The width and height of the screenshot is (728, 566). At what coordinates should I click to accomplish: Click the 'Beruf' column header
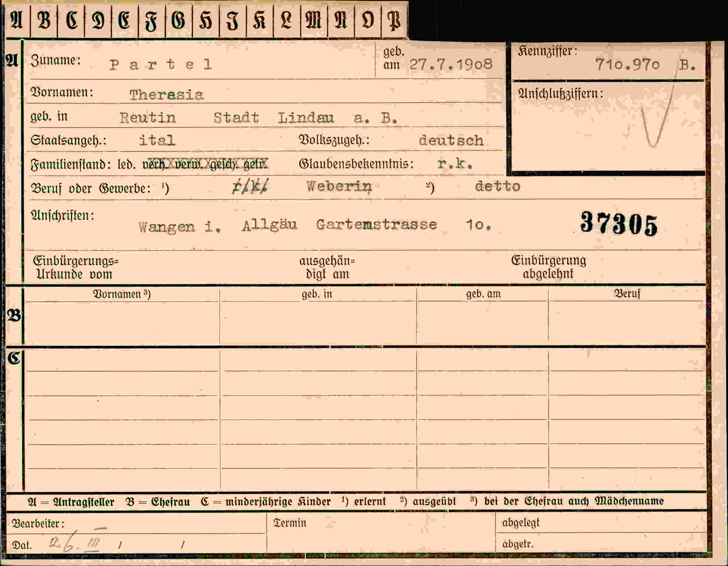coord(627,294)
